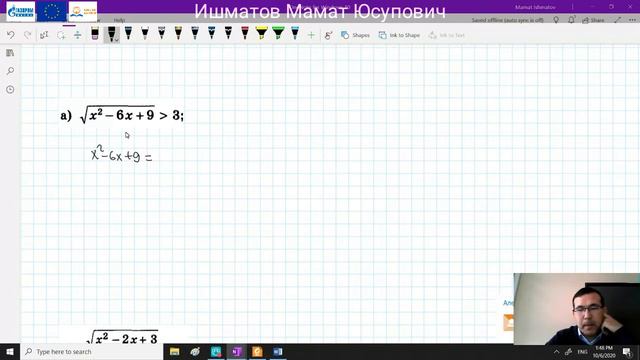Open the Windows Start menu
The height and width of the screenshot is (360, 640).
(10, 351)
